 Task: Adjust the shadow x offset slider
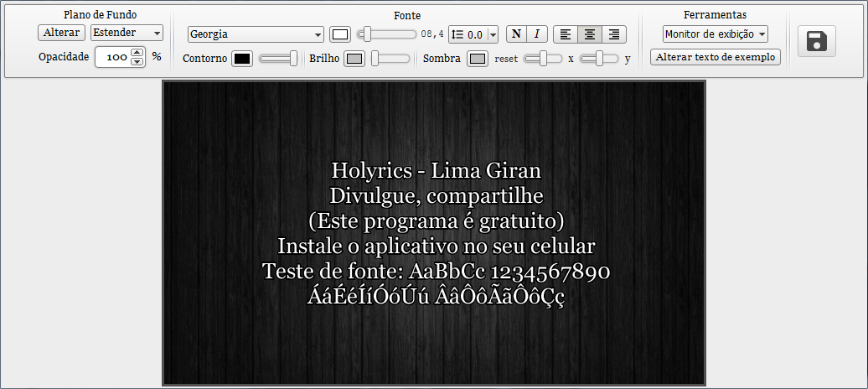pyautogui.click(x=543, y=58)
